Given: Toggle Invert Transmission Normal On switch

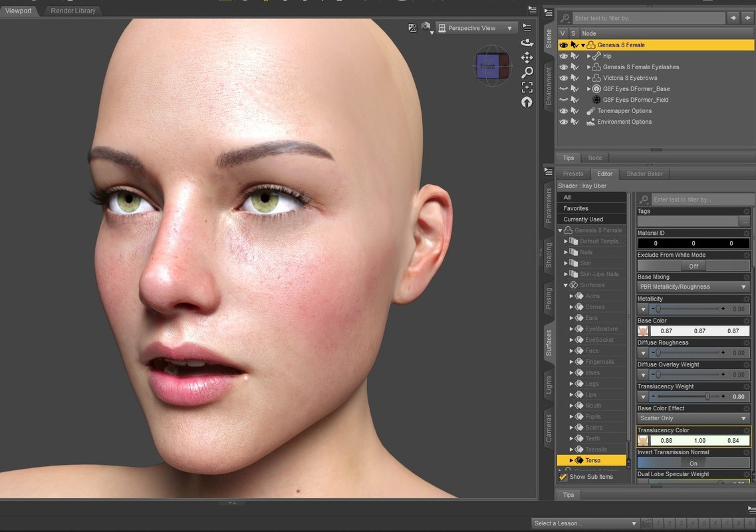Looking at the screenshot, I should tap(693, 463).
